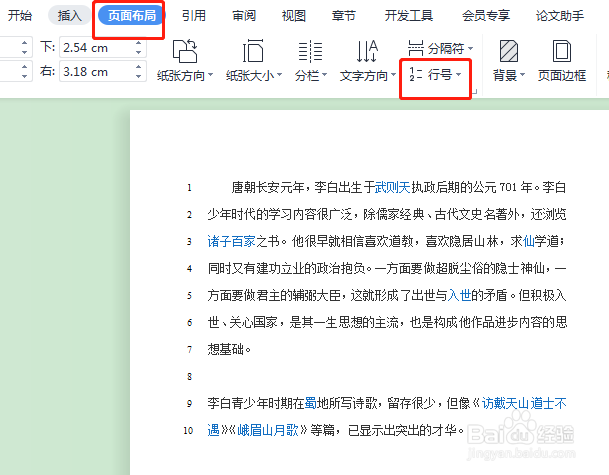This screenshot has height=475, width=609.
Task: Click the 纸张方向 page orientation icon
Action: tap(185, 51)
